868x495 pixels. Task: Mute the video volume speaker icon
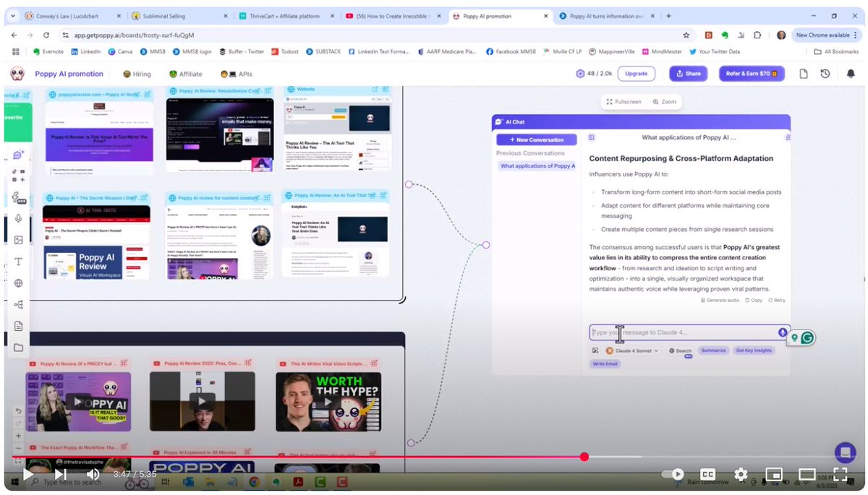(x=93, y=474)
